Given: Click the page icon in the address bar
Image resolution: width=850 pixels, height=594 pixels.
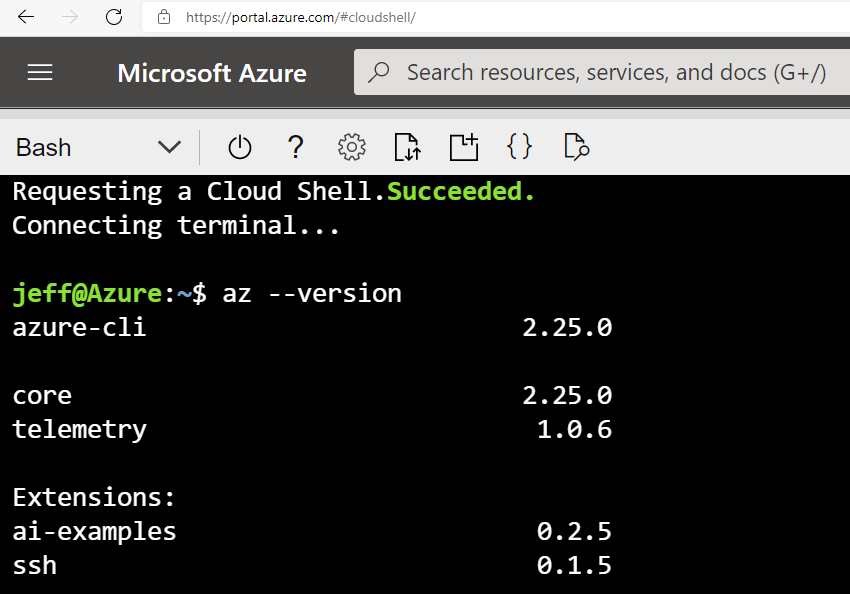Looking at the screenshot, I should [163, 17].
